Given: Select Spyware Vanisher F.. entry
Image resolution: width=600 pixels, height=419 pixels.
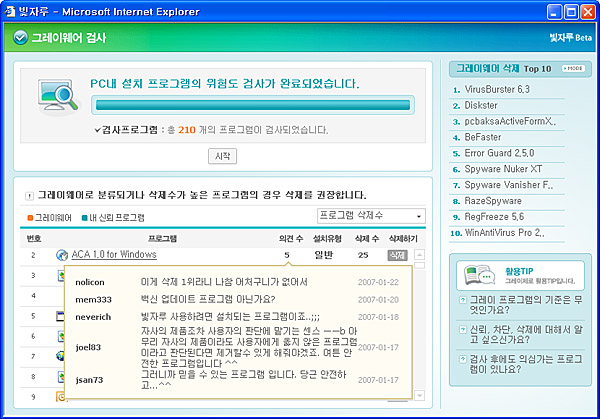Looking at the screenshot, I should click(x=509, y=185).
